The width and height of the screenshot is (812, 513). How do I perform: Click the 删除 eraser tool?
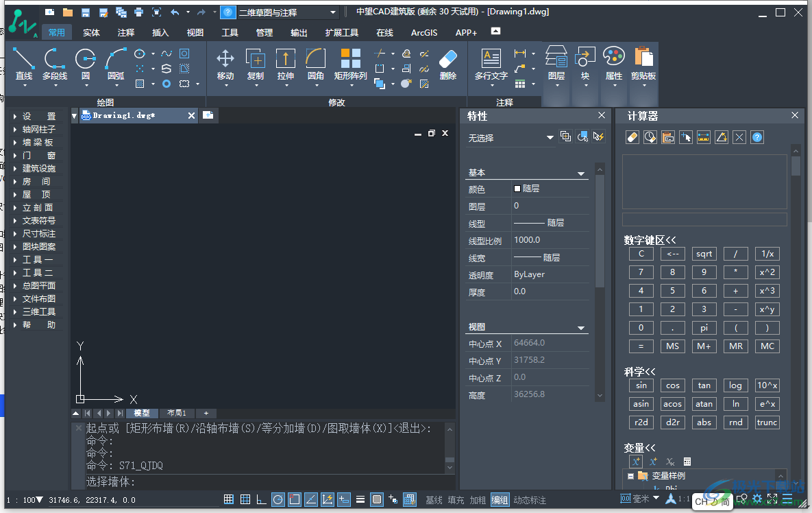point(448,64)
